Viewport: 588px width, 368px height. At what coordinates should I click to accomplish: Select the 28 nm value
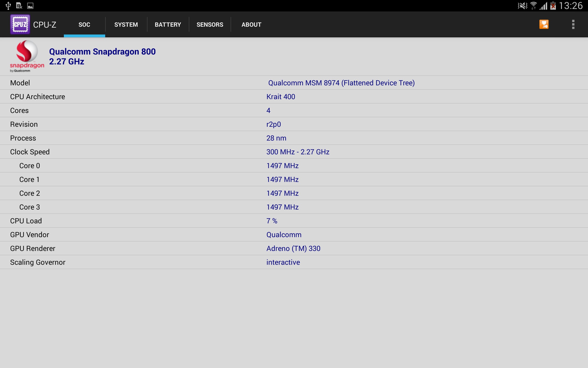(x=276, y=138)
